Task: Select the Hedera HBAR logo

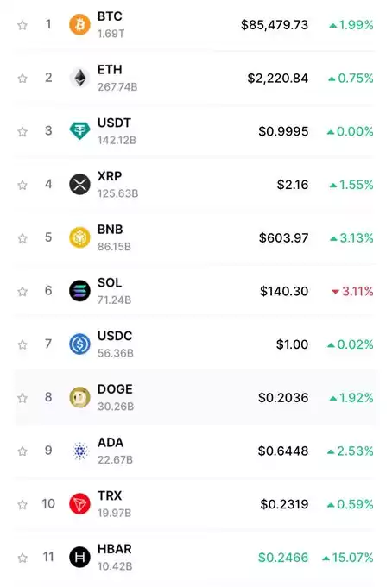Action: [x=79, y=557]
